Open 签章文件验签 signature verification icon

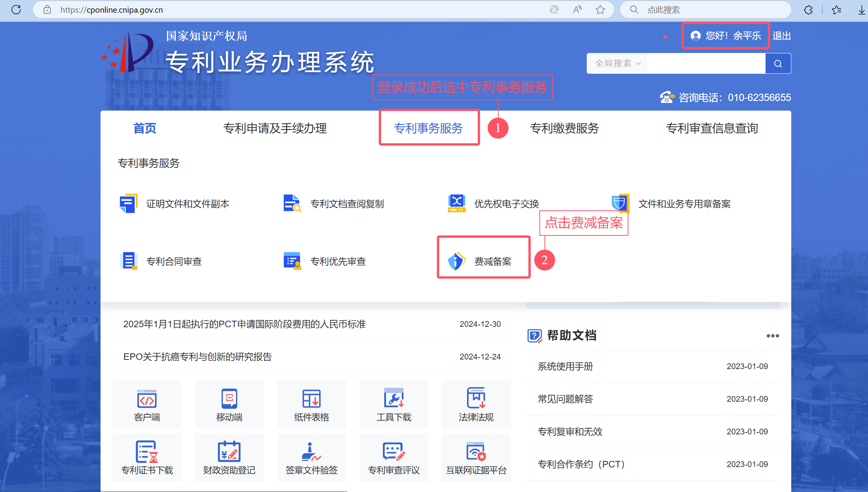(x=311, y=457)
